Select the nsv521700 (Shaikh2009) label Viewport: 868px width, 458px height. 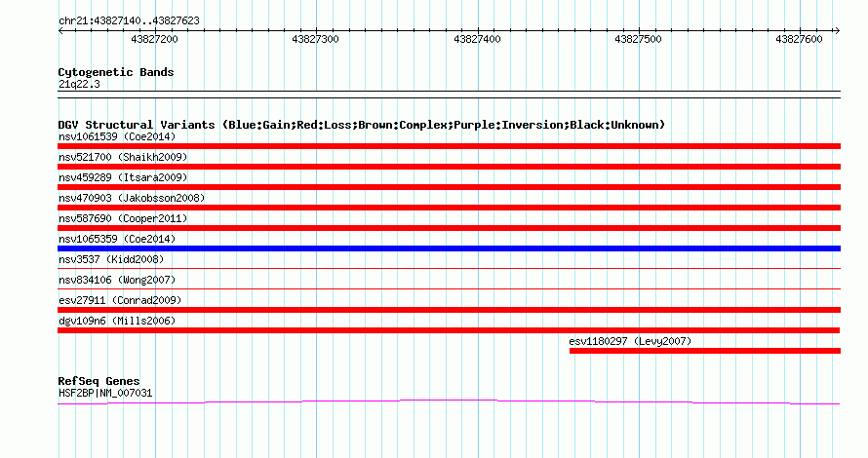123,157
